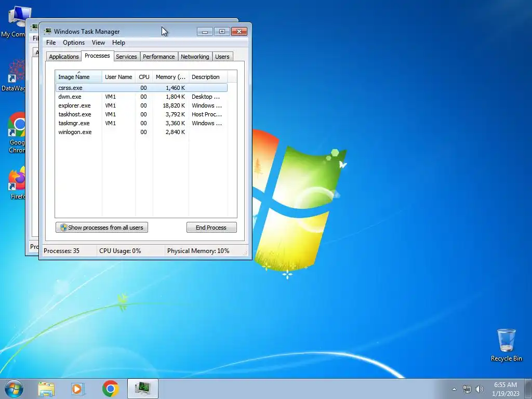Screen dimensions: 532x399
Task: Select the Recycle Bin desktop icon
Action: pos(506,345)
